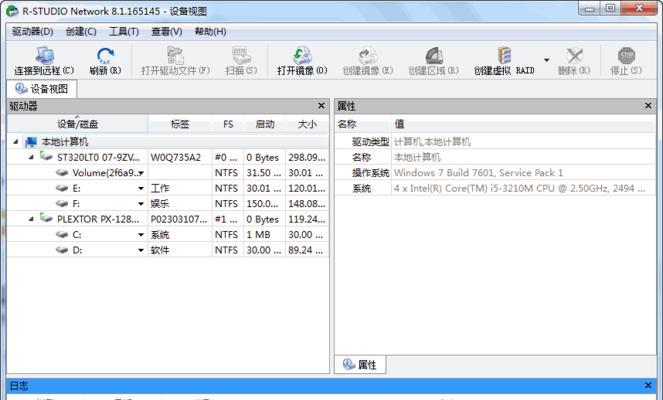Click the 操作系统 property row name
The image size is (663, 400).
coord(370,173)
